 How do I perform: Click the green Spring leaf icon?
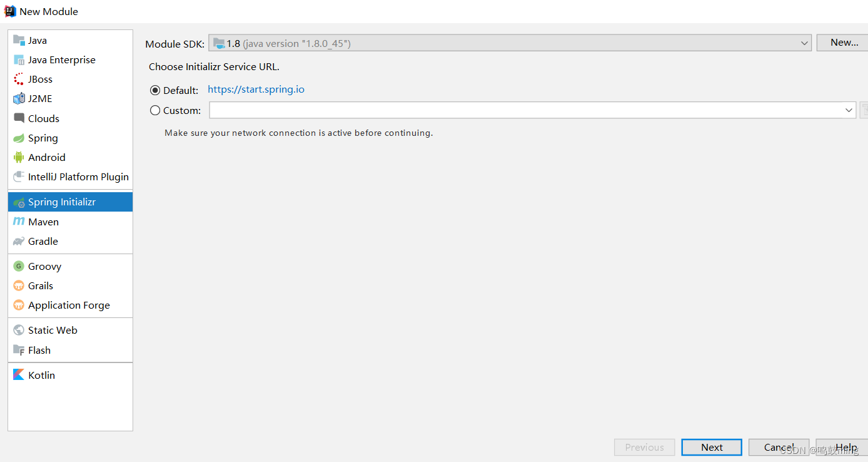[19, 138]
